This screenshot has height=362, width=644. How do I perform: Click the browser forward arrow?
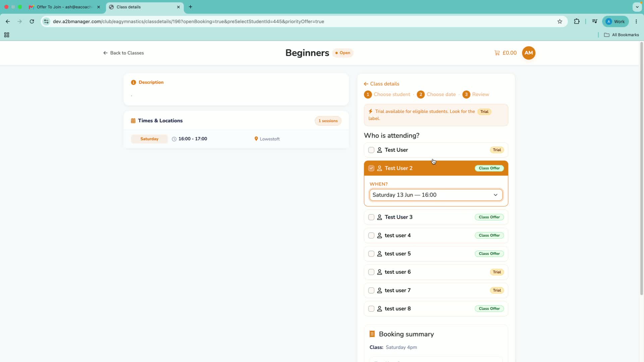(19, 21)
